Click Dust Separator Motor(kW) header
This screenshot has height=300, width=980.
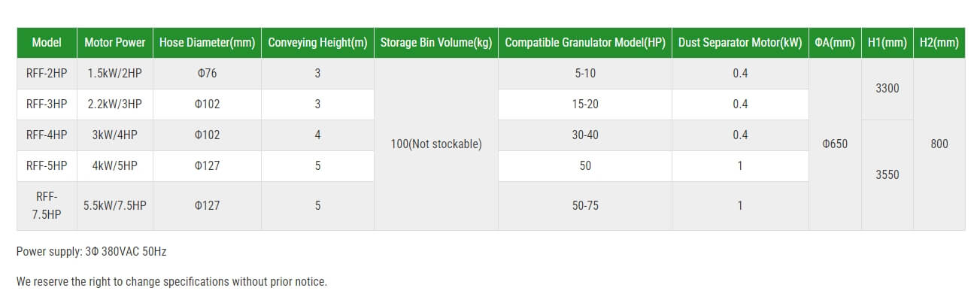(x=740, y=43)
